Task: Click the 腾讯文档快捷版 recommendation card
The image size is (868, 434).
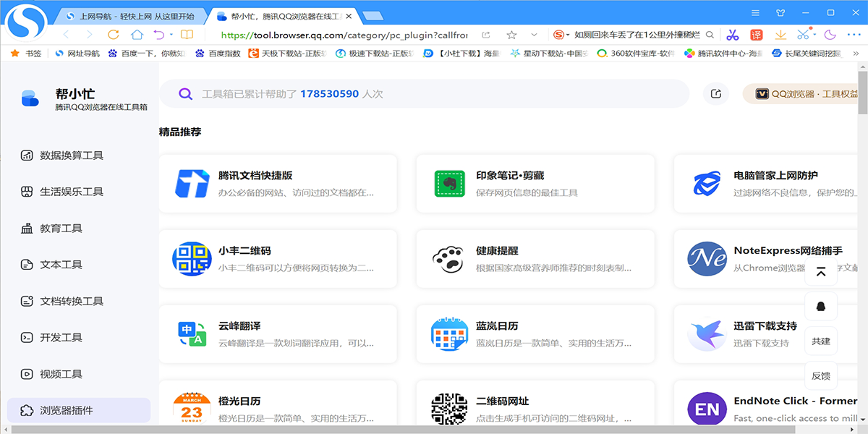Action: pyautogui.click(x=279, y=184)
